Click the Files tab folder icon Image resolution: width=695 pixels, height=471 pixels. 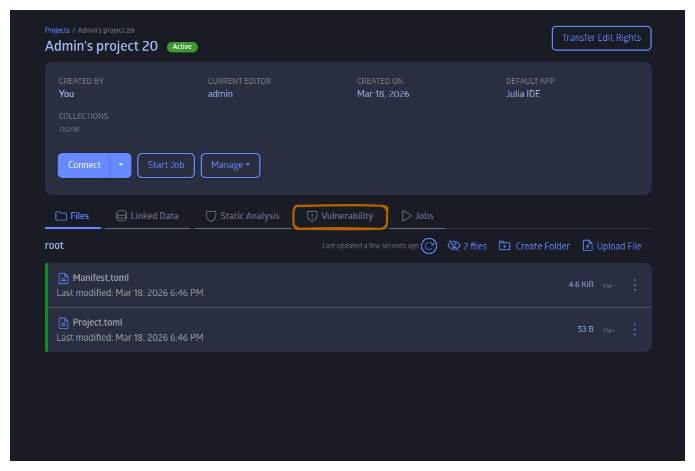pyautogui.click(x=61, y=216)
